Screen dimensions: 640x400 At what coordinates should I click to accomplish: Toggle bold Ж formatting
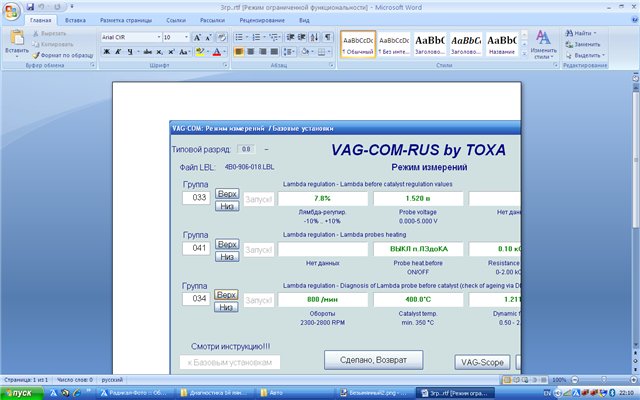click(107, 52)
